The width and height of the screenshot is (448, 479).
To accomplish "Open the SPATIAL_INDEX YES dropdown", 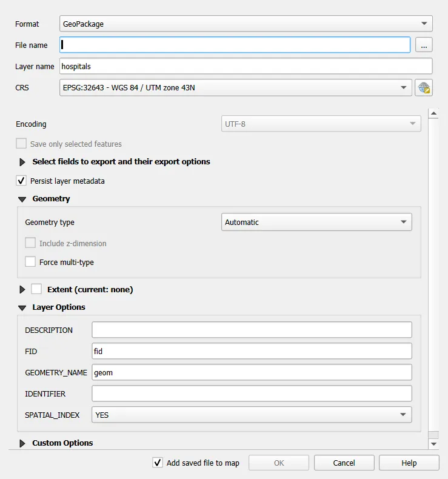I will tap(252, 415).
